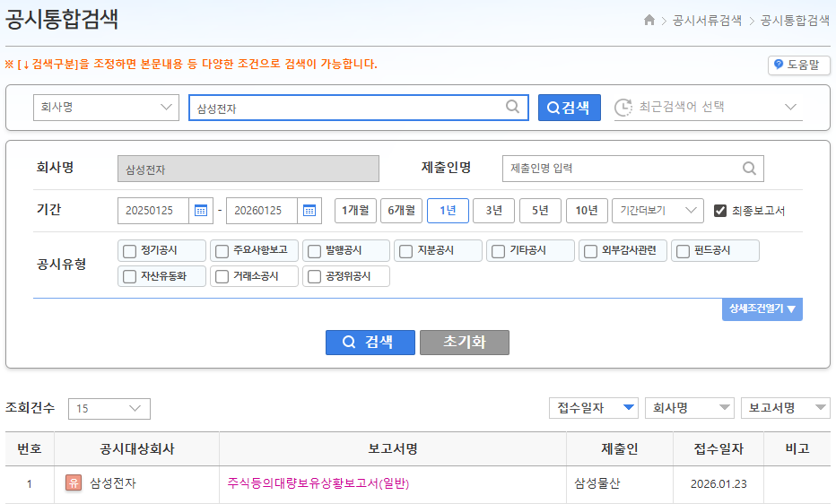Viewport: 836px width, 504px height.
Task: Expand 상세조건열기 panel
Action: pyautogui.click(x=762, y=309)
